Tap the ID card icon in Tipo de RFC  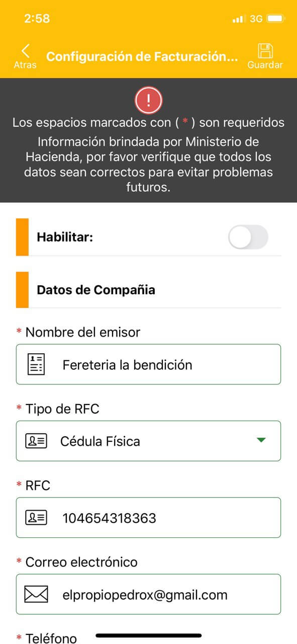pyautogui.click(x=36, y=441)
